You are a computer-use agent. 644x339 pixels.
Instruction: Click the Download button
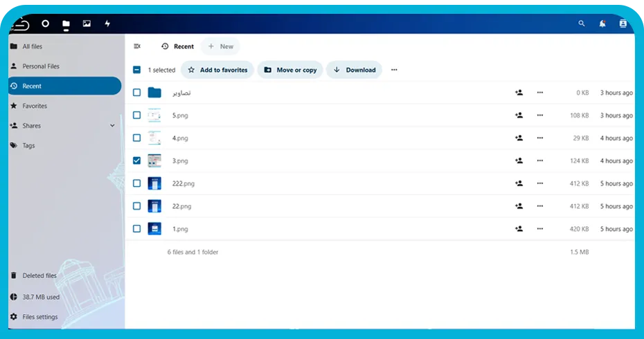pyautogui.click(x=354, y=70)
